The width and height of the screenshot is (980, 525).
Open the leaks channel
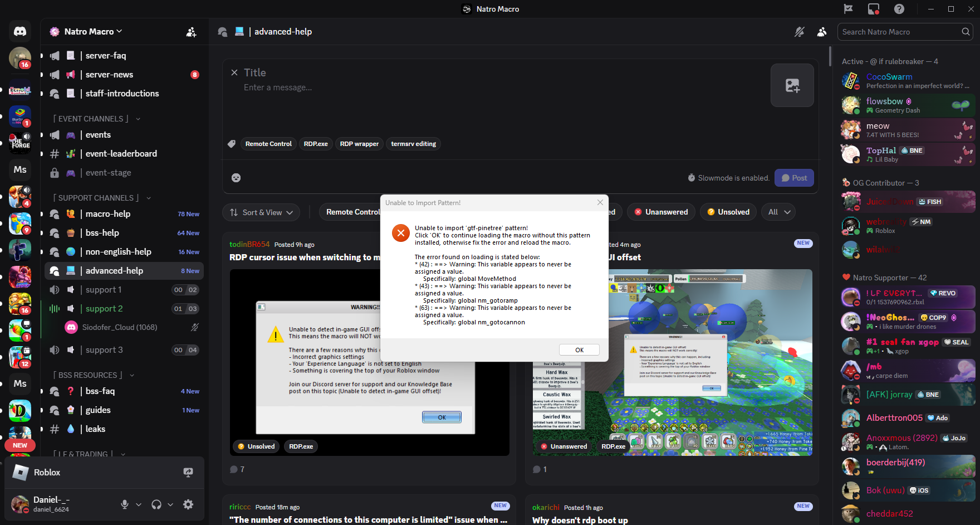click(124, 429)
